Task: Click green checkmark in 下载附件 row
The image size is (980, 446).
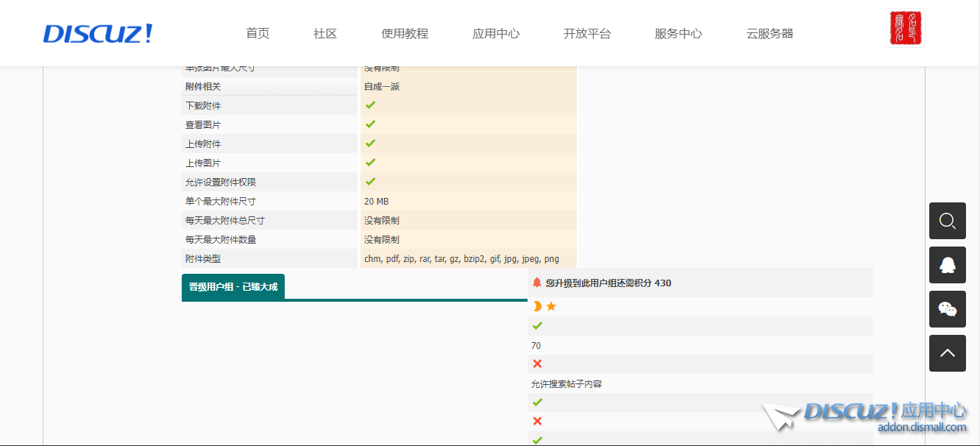Action: pyautogui.click(x=370, y=105)
